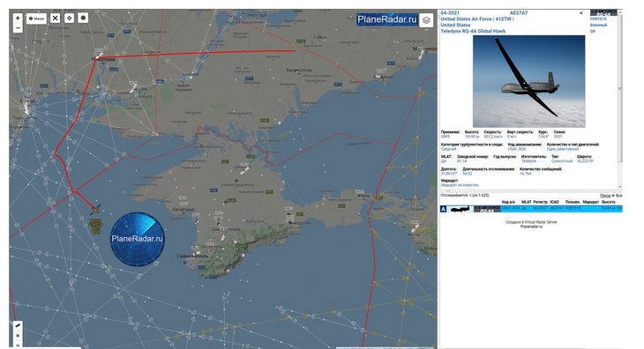The height and width of the screenshot is (349, 644).
Task: Open the map layers selector icon
Action: [x=426, y=20]
